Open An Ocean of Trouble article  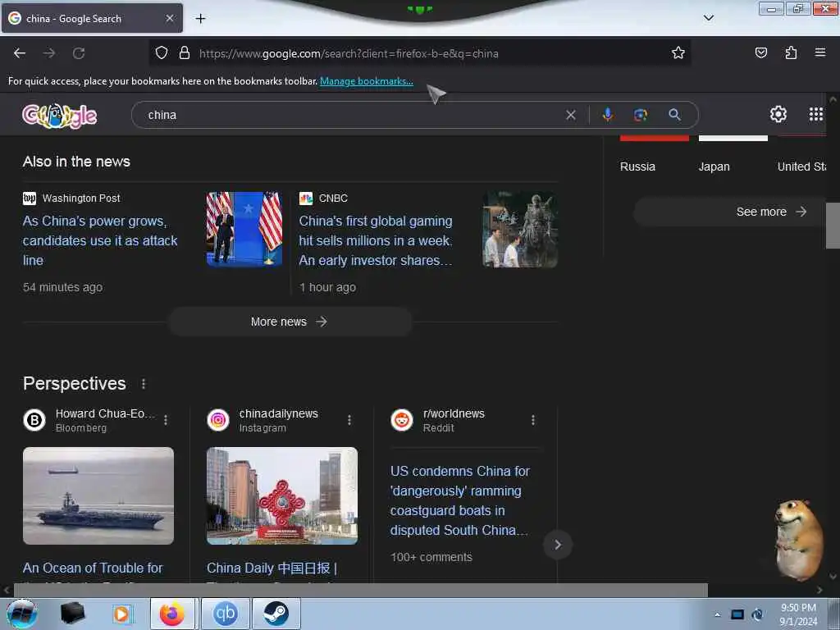(x=93, y=568)
